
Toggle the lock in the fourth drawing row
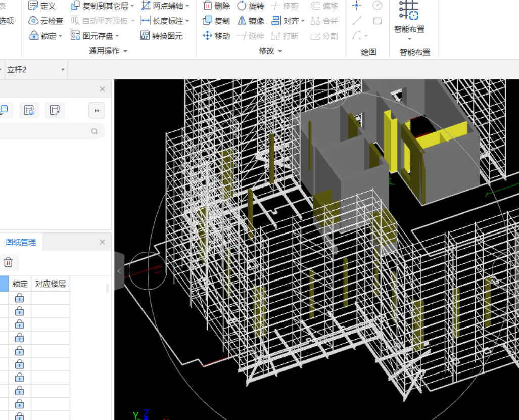click(x=20, y=338)
